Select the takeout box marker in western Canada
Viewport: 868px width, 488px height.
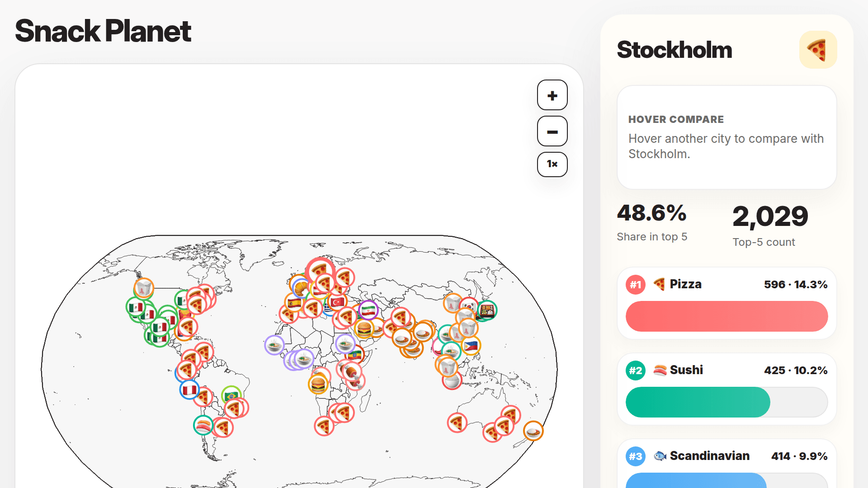[x=144, y=288]
